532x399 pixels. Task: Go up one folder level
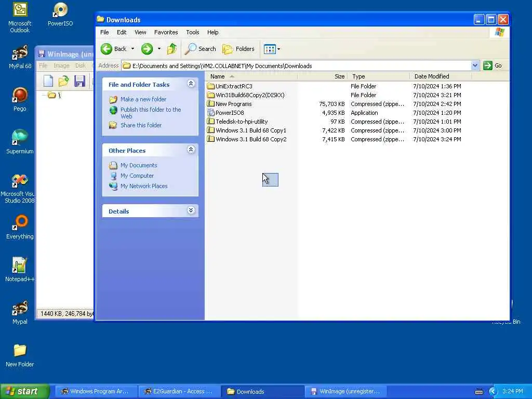172,49
